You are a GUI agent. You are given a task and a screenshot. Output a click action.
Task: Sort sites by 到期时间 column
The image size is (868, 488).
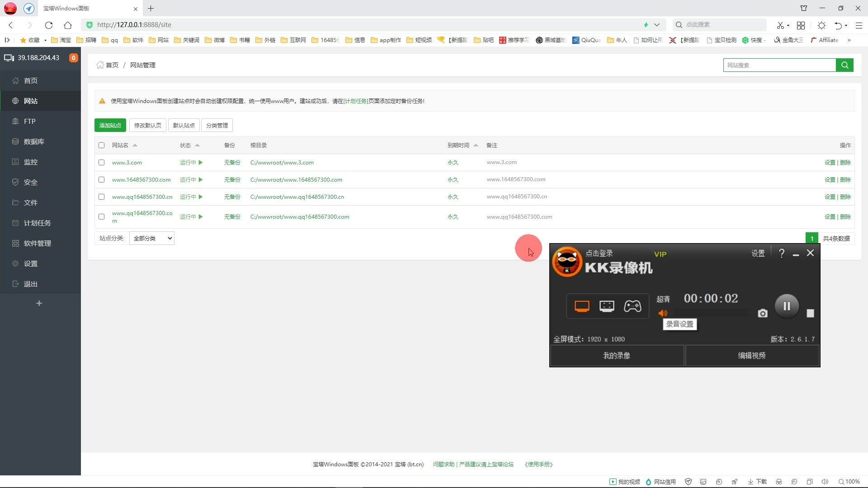tap(462, 145)
